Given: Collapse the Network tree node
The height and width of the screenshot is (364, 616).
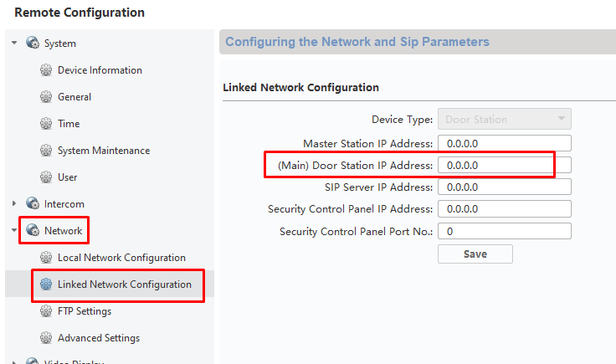Looking at the screenshot, I should click(14, 231).
